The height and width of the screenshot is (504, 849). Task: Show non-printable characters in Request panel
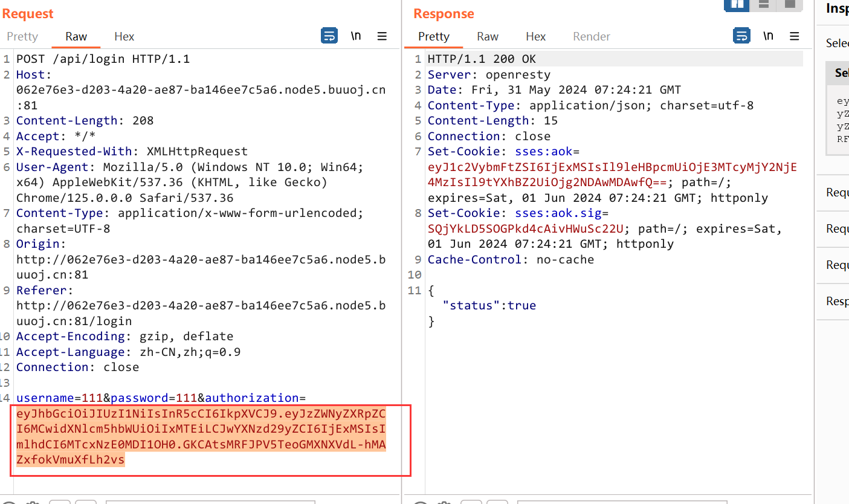(356, 36)
